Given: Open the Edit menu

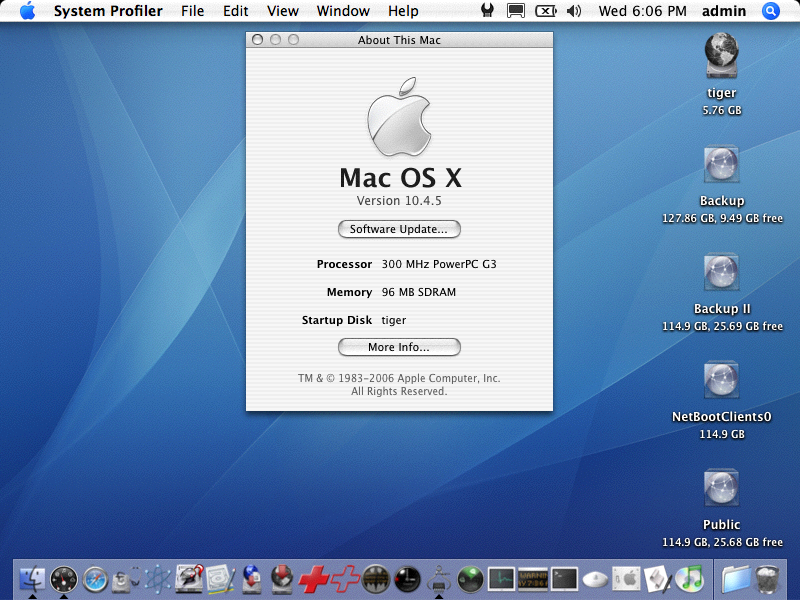Looking at the screenshot, I should 235,11.
